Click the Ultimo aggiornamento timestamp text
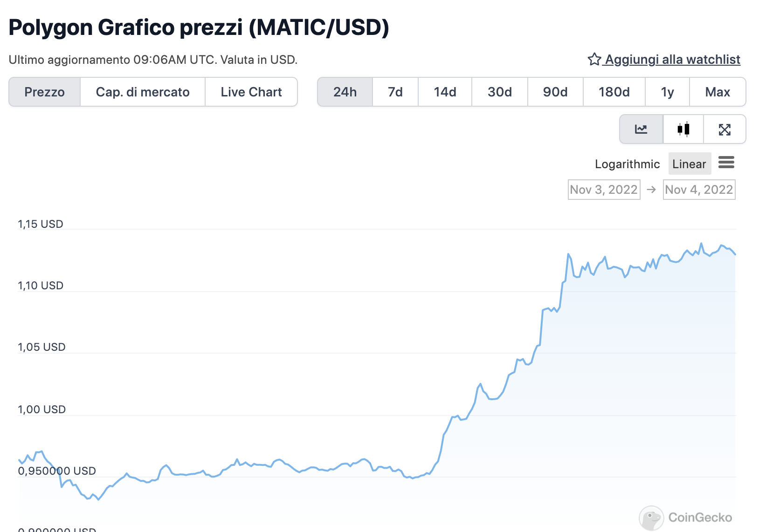759x532 pixels. [x=153, y=60]
